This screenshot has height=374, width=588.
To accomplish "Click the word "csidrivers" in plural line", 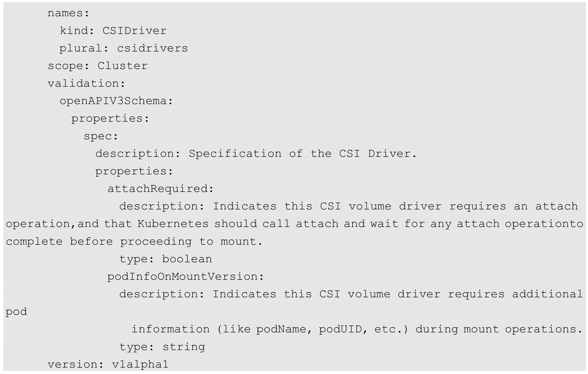I will click(x=152, y=48).
